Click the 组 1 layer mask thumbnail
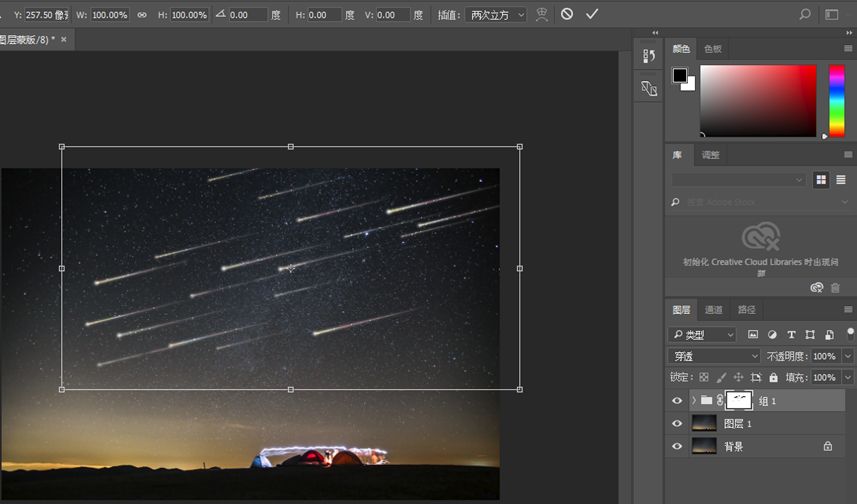The height and width of the screenshot is (504, 857). click(739, 401)
